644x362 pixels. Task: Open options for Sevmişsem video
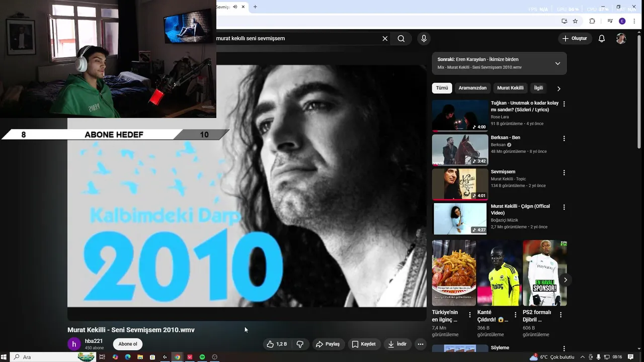pos(564,172)
